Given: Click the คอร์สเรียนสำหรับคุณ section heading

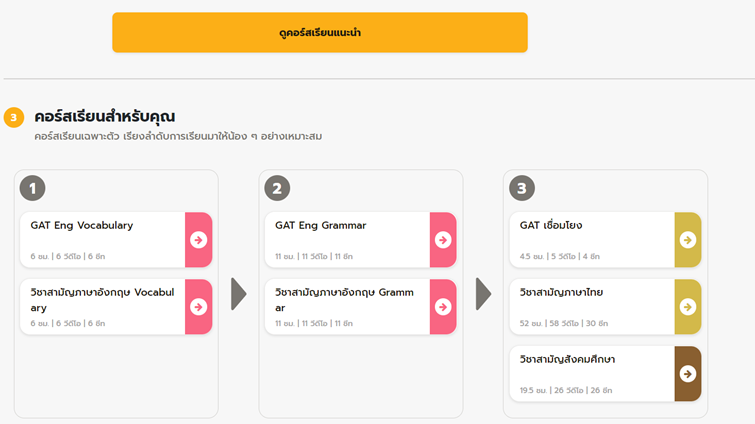Looking at the screenshot, I should (105, 117).
